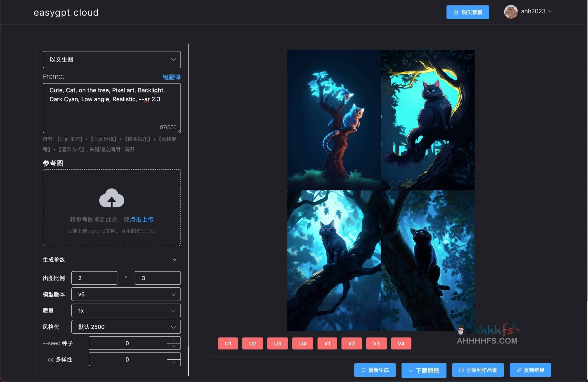Click the cloud upload icon

112,198
